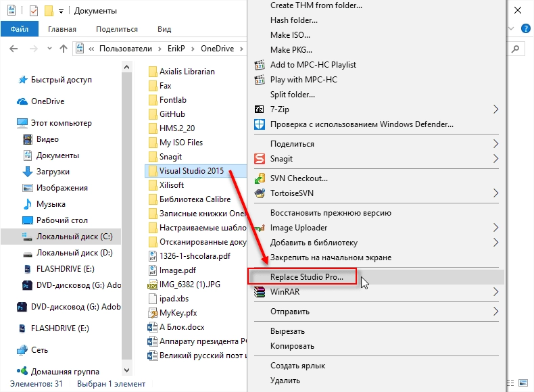Open the ribbon Поделиться tab
This screenshot has width=534, height=392.
click(x=117, y=29)
